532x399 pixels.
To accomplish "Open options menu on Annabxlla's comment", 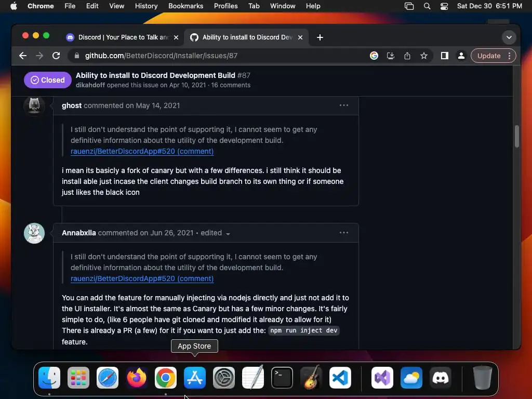I will point(344,232).
